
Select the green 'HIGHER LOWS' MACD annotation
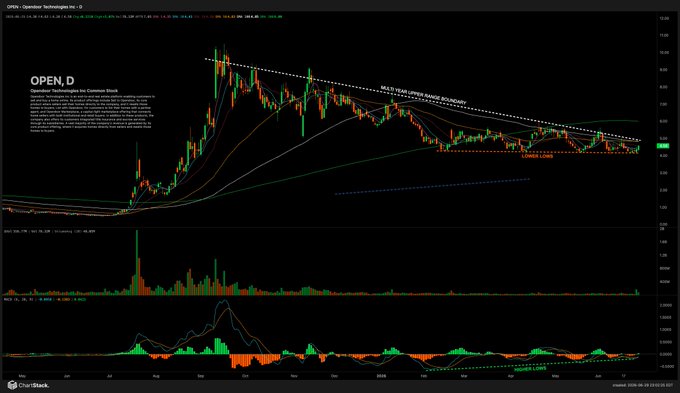(530, 369)
